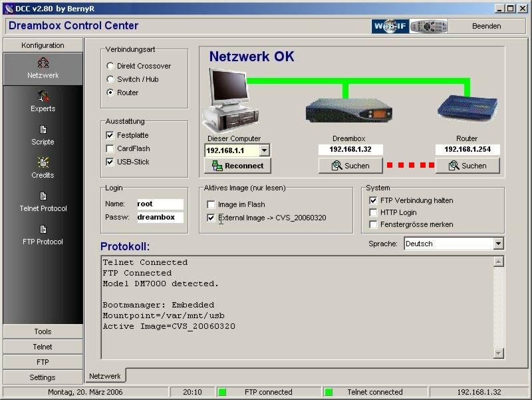Toggle the CardFlash checkbox
Screen dimensions: 532x400
point(110,148)
